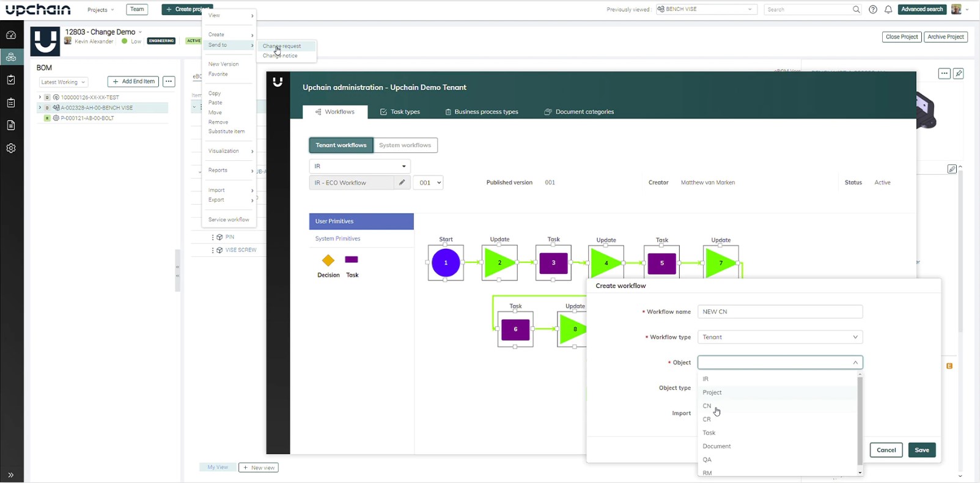Viewport: 980px width, 483px height.
Task: Click the Start node circle numbered 1
Action: pyautogui.click(x=446, y=263)
